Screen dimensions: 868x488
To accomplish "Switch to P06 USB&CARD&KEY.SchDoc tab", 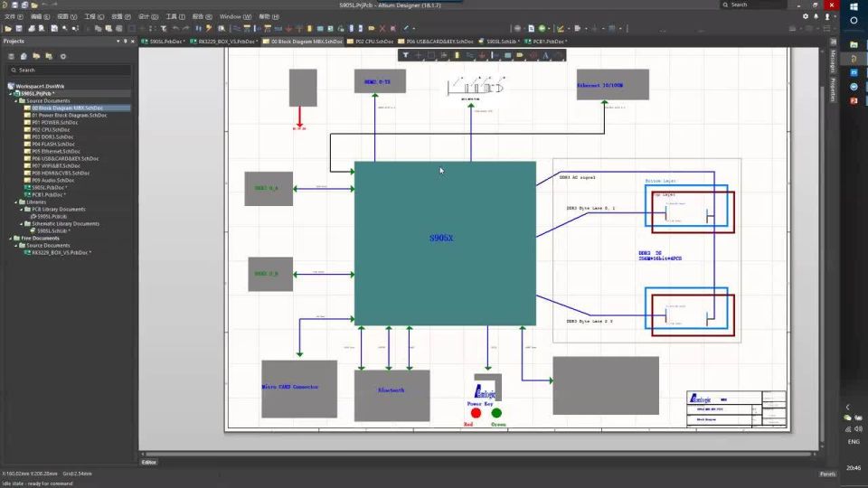I will [436, 41].
